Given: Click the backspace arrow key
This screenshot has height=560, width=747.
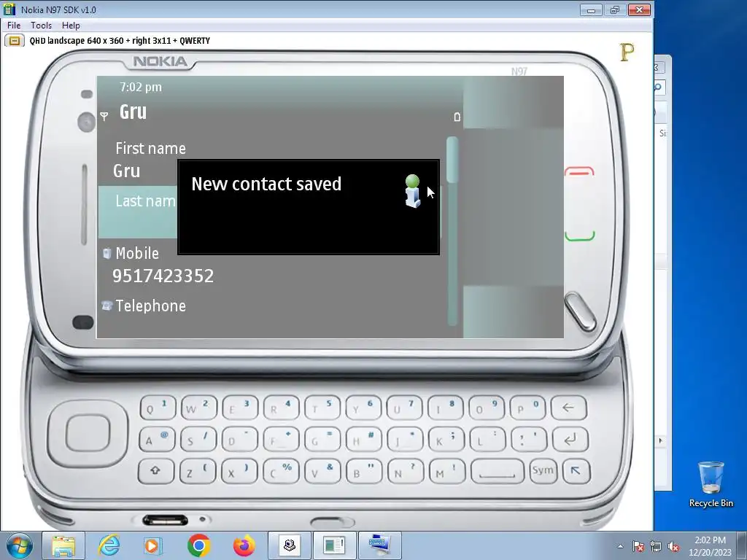Looking at the screenshot, I should coord(568,408).
